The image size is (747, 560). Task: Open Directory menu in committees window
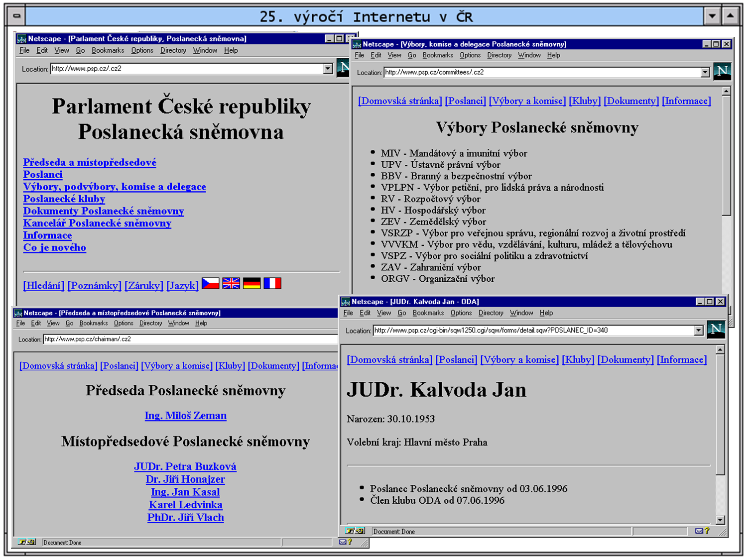499,55
